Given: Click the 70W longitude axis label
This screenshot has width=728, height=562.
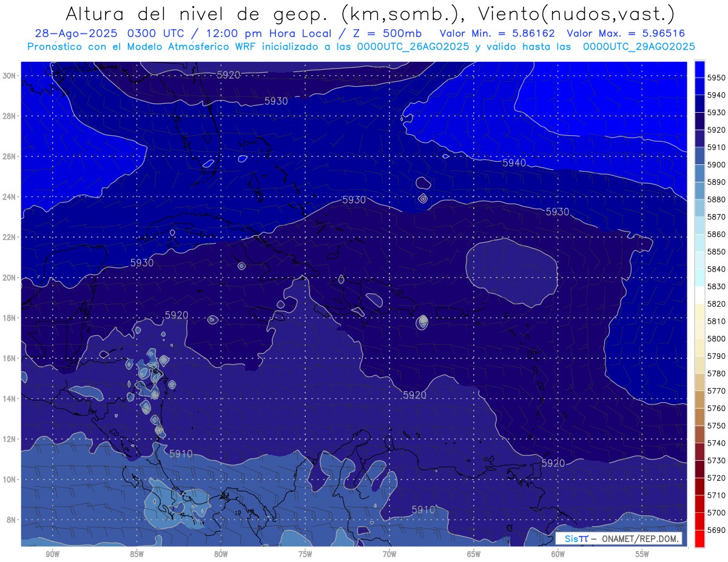Looking at the screenshot, I should click(389, 554).
